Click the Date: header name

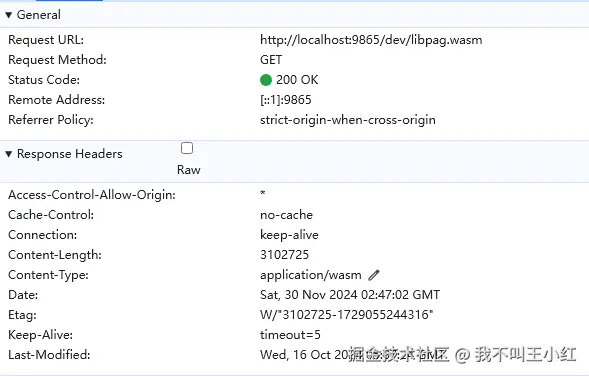click(23, 295)
